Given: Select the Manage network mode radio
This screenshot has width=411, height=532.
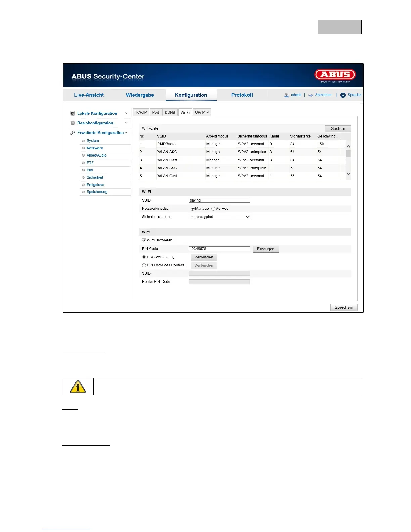Looking at the screenshot, I should point(193,209).
